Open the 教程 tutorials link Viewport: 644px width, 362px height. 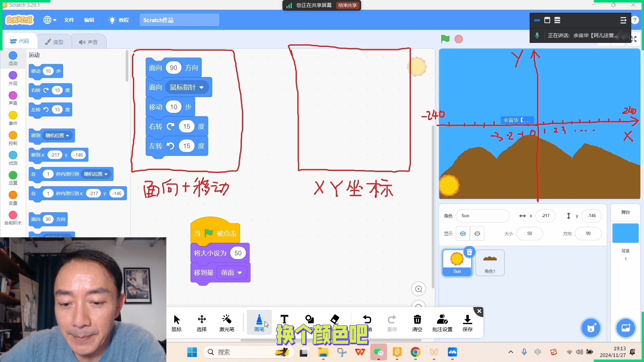click(x=119, y=20)
